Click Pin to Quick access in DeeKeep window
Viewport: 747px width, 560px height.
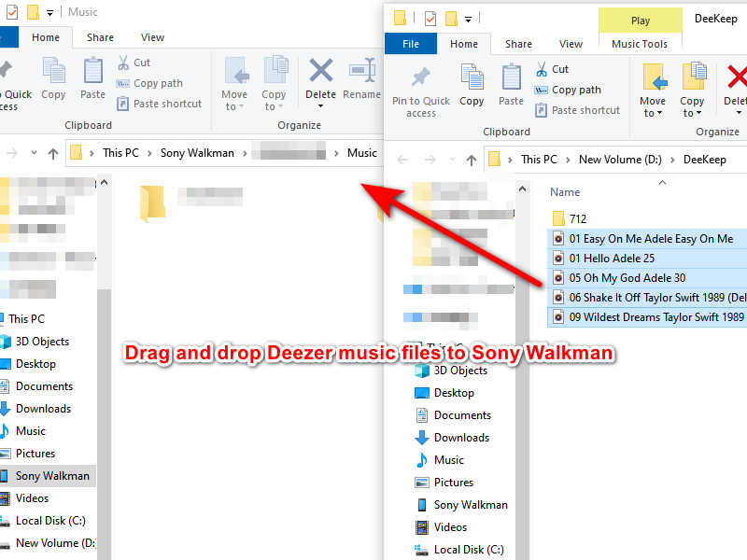(x=421, y=91)
